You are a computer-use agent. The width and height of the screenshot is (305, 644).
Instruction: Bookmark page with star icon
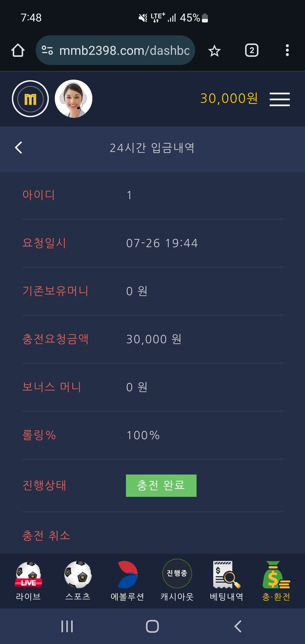click(214, 51)
